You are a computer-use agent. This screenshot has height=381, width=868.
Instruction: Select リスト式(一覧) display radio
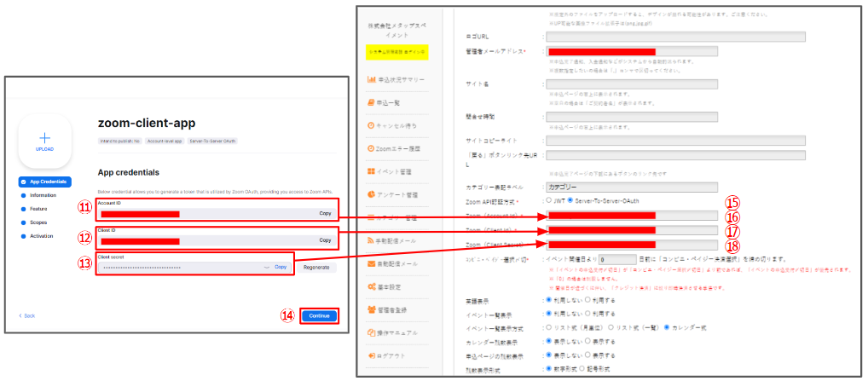pyautogui.click(x=611, y=327)
